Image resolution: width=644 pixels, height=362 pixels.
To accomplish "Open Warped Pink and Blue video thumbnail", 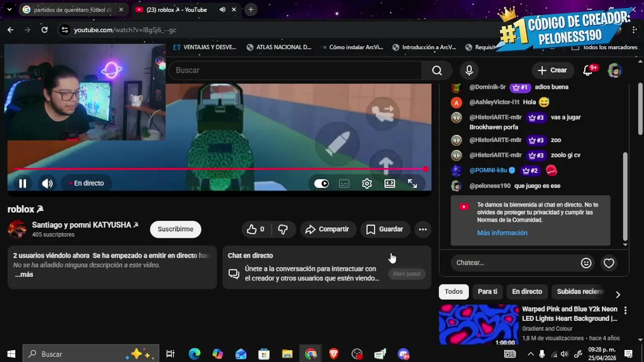I will click(x=478, y=324).
